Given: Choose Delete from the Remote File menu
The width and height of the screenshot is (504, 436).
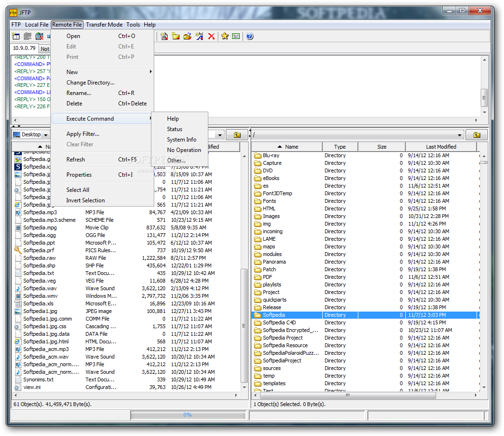Looking at the screenshot, I should 103,104.
